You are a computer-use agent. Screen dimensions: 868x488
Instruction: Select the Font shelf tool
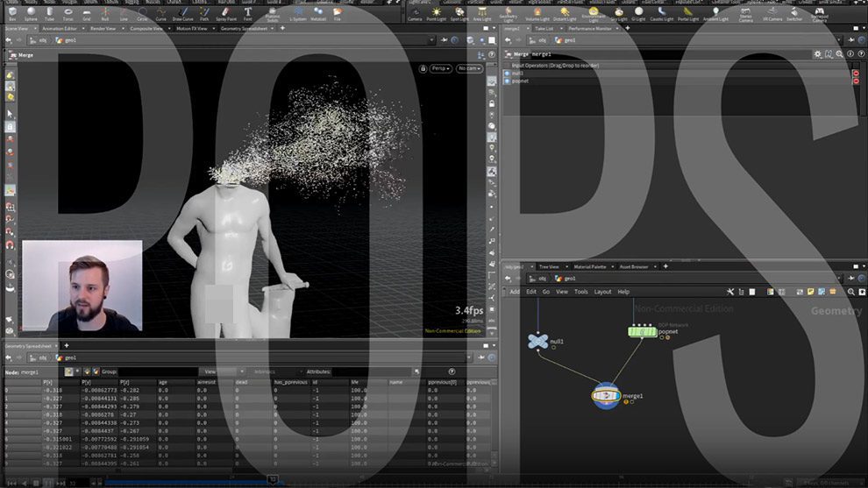247,13
